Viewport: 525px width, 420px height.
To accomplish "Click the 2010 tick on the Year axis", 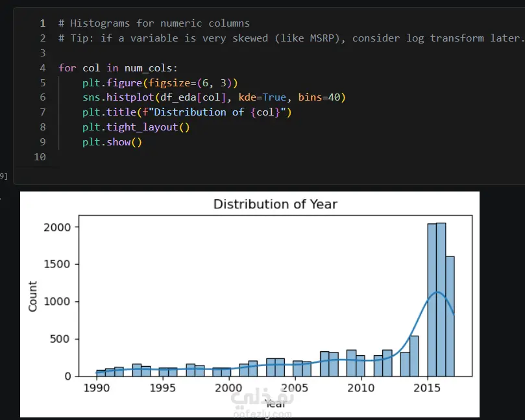I will (361, 388).
